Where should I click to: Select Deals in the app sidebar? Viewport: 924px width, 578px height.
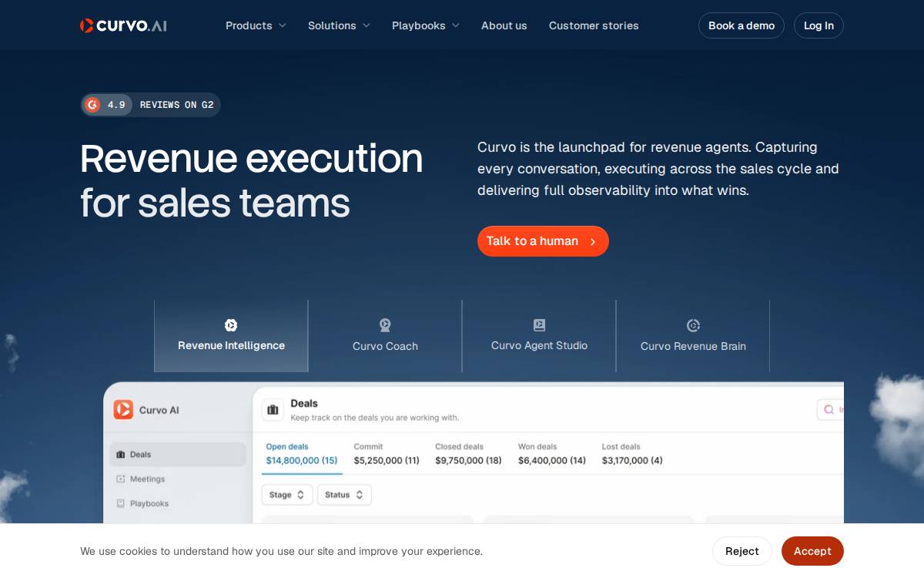click(178, 454)
